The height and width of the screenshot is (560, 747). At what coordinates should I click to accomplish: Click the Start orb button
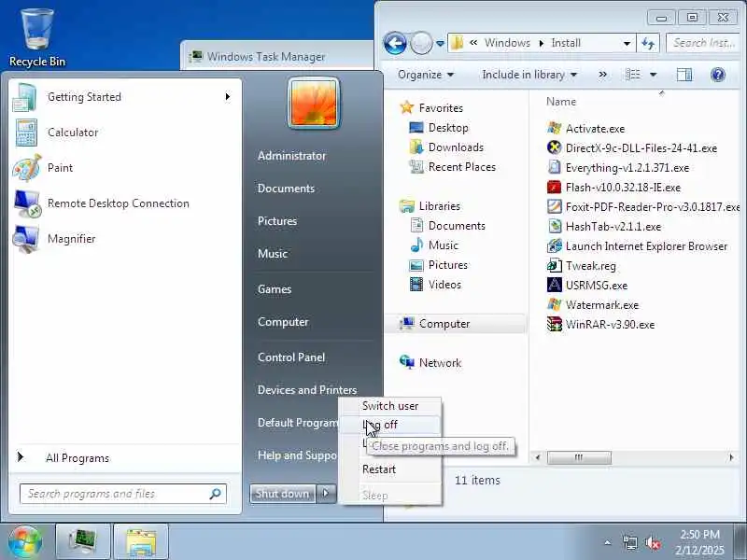pos(24,542)
